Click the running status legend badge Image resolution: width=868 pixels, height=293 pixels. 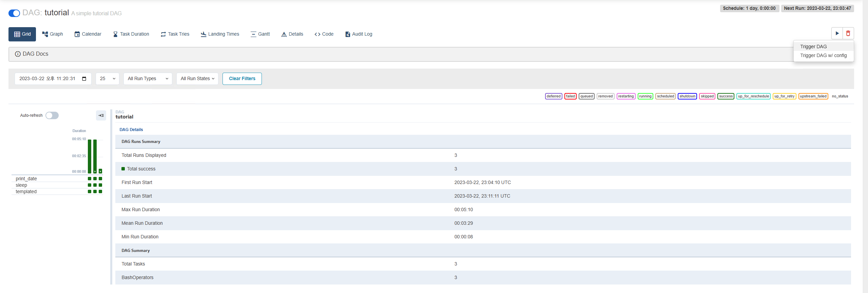pos(645,96)
